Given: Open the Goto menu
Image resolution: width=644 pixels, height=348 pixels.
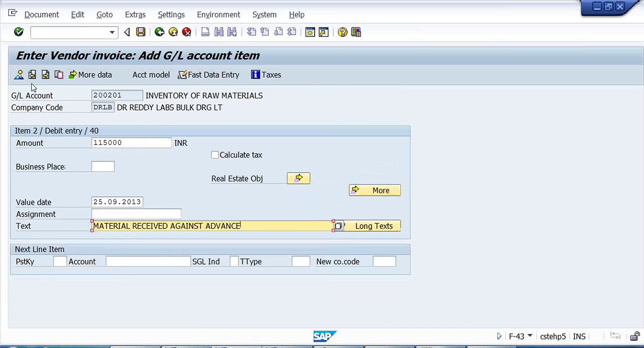Looking at the screenshot, I should (105, 14).
